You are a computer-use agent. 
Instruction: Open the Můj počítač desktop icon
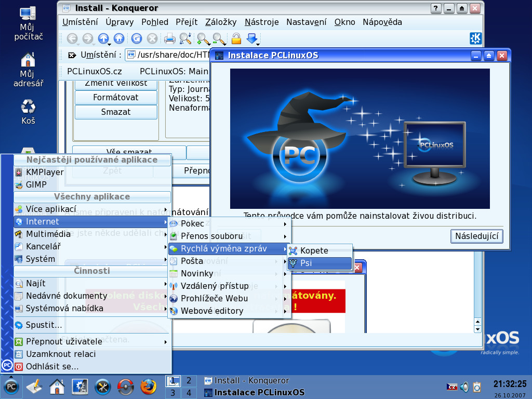tap(28, 23)
